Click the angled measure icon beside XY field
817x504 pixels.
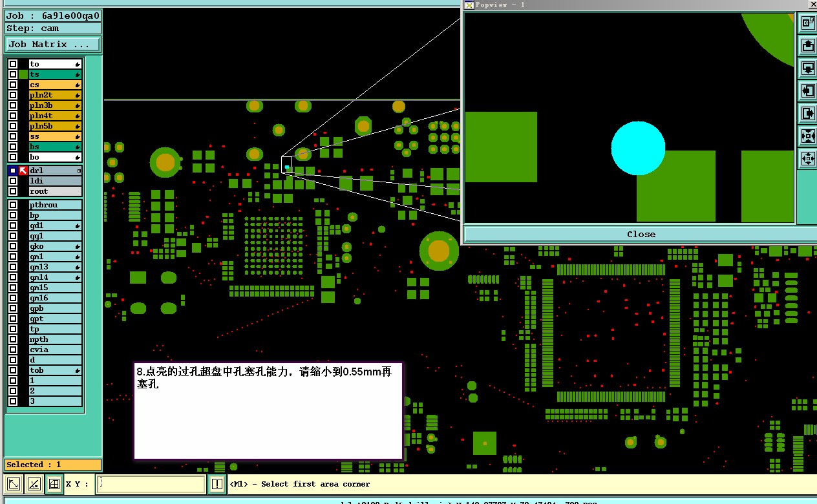pos(35,484)
